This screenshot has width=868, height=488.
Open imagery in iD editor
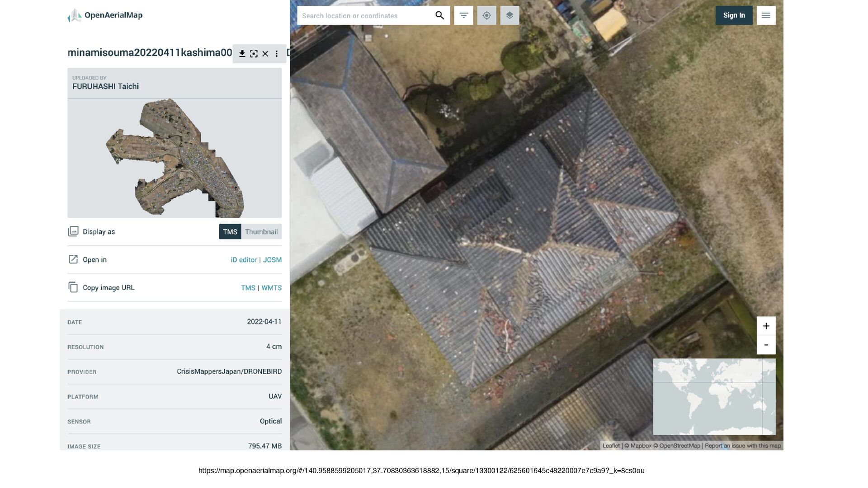point(244,260)
